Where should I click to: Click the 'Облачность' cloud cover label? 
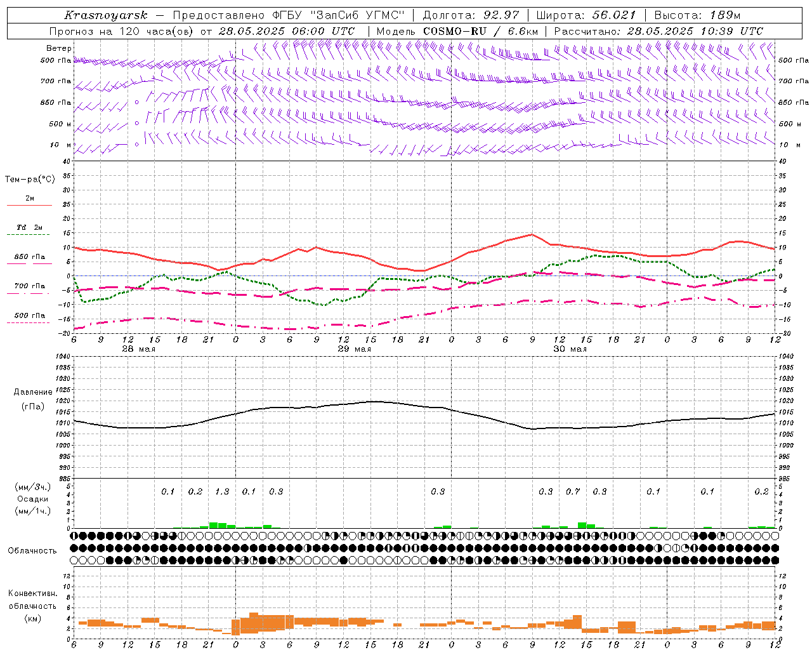(32, 551)
